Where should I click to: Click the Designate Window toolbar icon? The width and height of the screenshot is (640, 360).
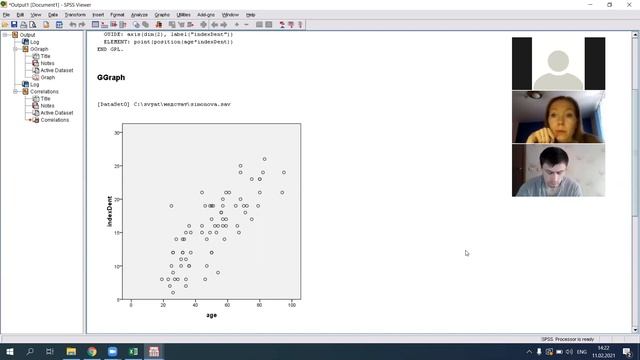tap(203, 24)
